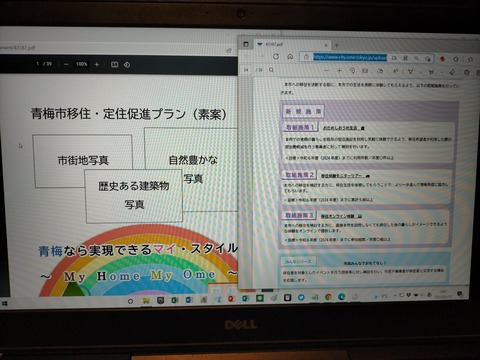Click the red extension icon in Edge toolbar
This screenshot has height=360, width=480.
[x=442, y=59]
